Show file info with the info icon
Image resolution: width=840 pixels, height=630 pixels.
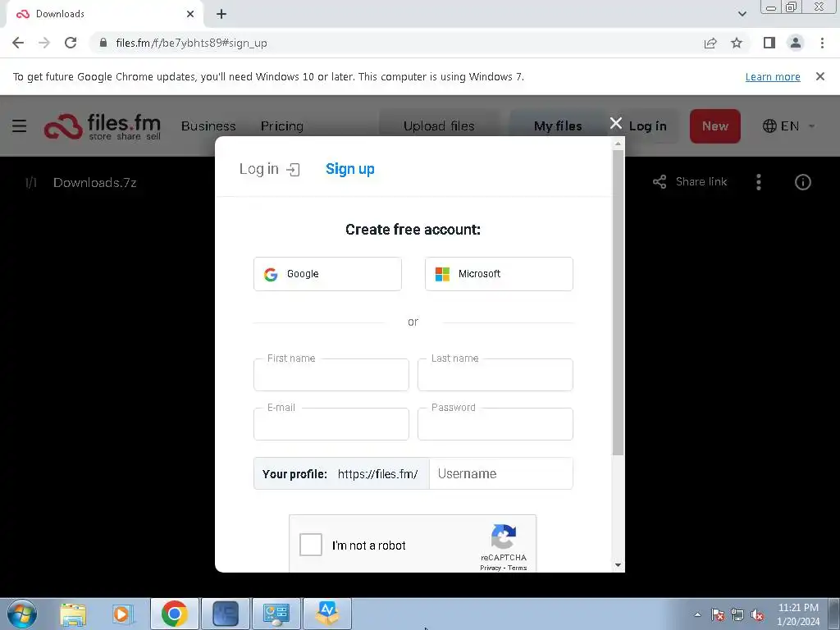tap(802, 182)
